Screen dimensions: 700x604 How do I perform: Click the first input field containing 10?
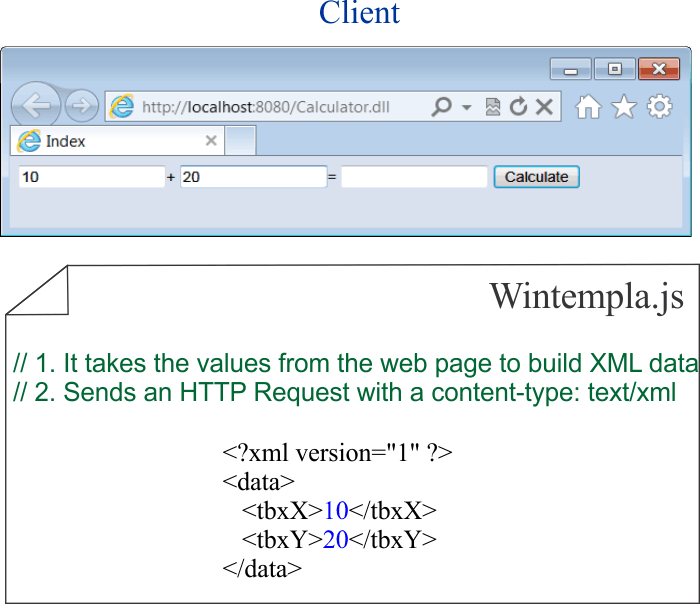92,177
